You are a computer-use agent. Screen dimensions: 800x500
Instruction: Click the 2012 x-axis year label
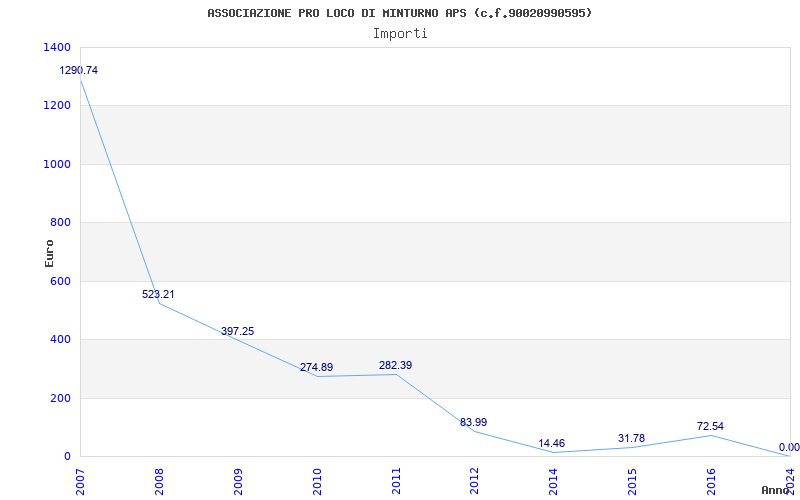pos(474,482)
